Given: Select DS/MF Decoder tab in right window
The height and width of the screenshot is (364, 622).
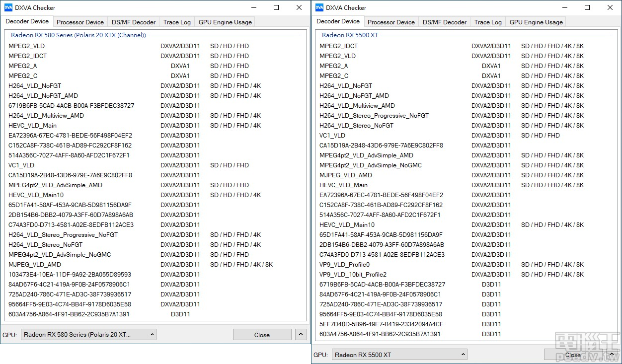Looking at the screenshot, I should click(x=445, y=22).
